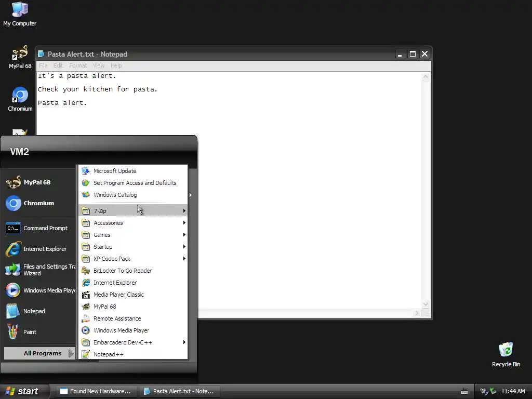The width and height of the screenshot is (532, 399).
Task: Launch Chromium from pinned start list
Action: (x=38, y=203)
